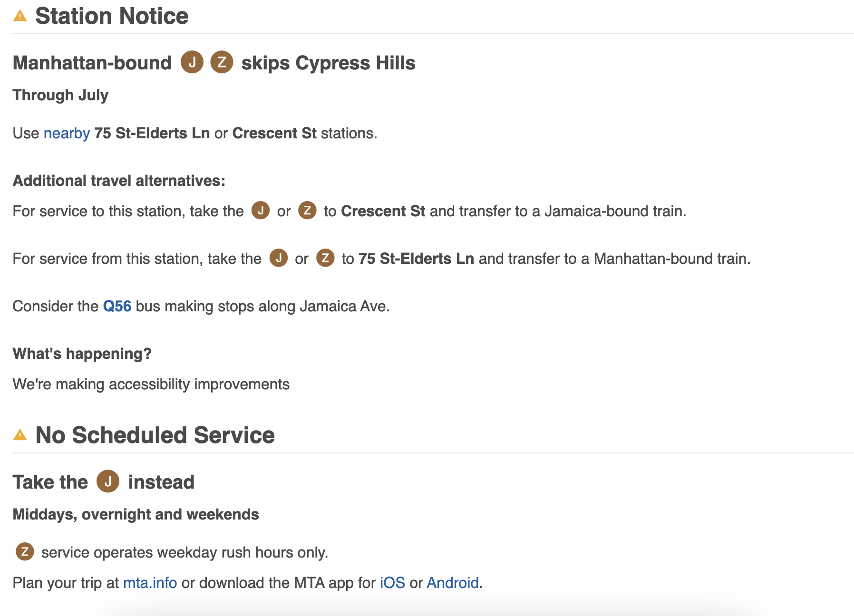Click the warning triangle next to No Scheduled Service
Viewport: 854px width, 616px height.
(x=20, y=435)
